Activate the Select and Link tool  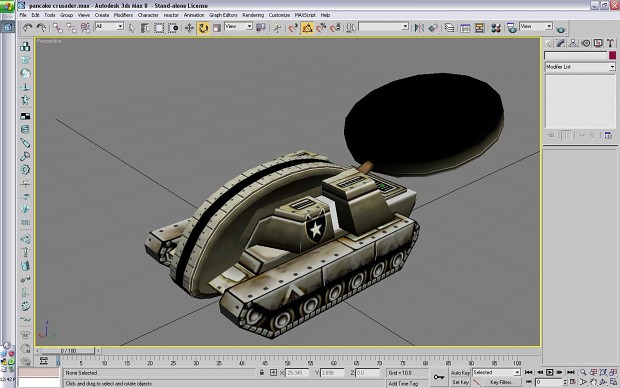[58, 28]
